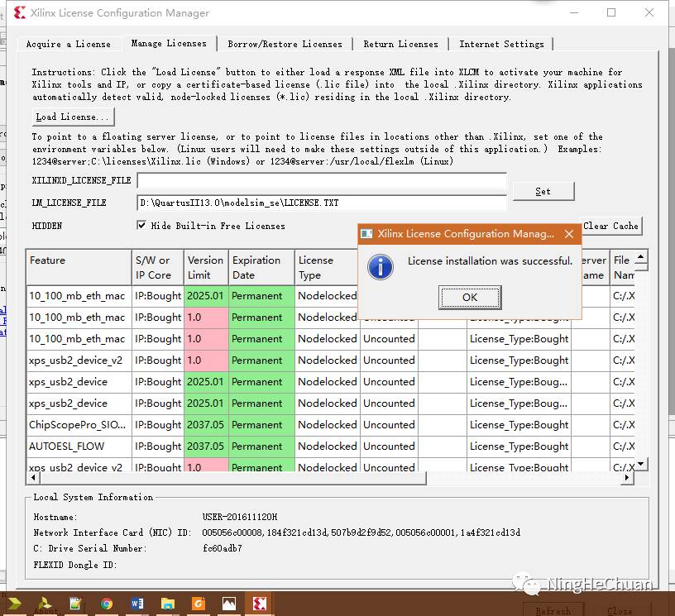Screen dimensions: 675x616
Task: Sort table by Expiration Date column header
Action: pyautogui.click(x=261, y=267)
